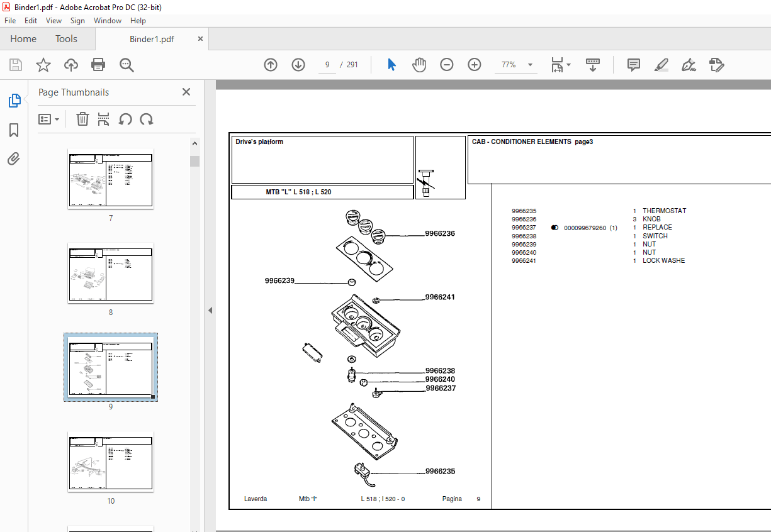This screenshot has height=532, width=771.
Task: Click the upload to cloud icon
Action: pos(71,65)
